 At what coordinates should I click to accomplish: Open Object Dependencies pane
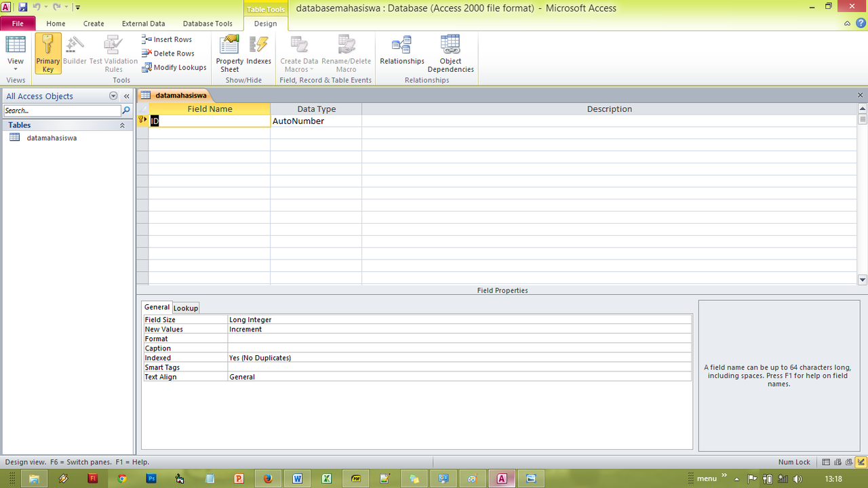(x=450, y=53)
